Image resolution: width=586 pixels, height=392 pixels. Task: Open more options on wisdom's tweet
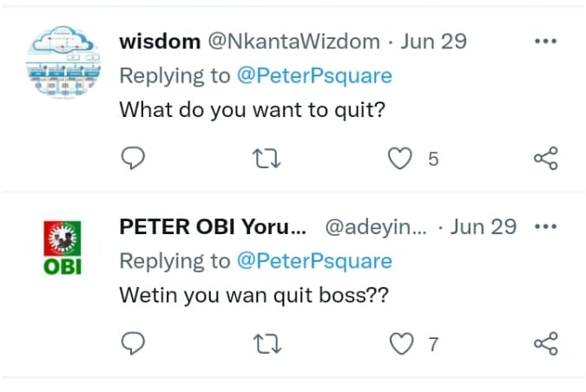point(545,42)
